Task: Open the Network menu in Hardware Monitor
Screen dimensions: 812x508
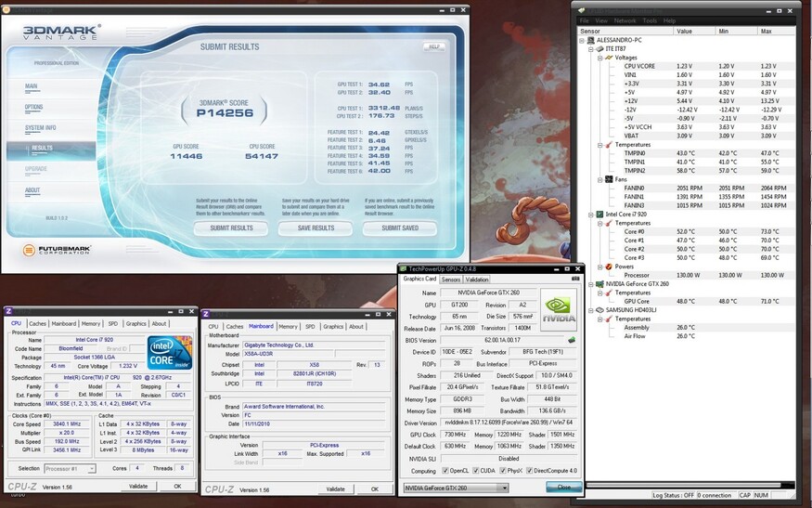Action: (x=625, y=20)
